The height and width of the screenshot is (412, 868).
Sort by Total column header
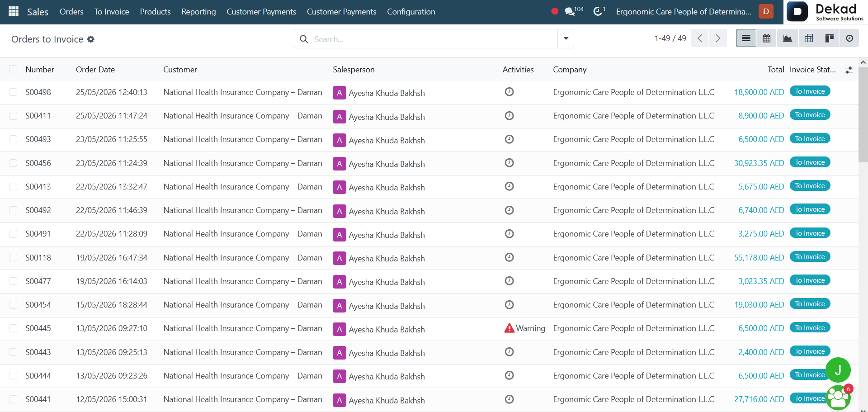point(776,70)
